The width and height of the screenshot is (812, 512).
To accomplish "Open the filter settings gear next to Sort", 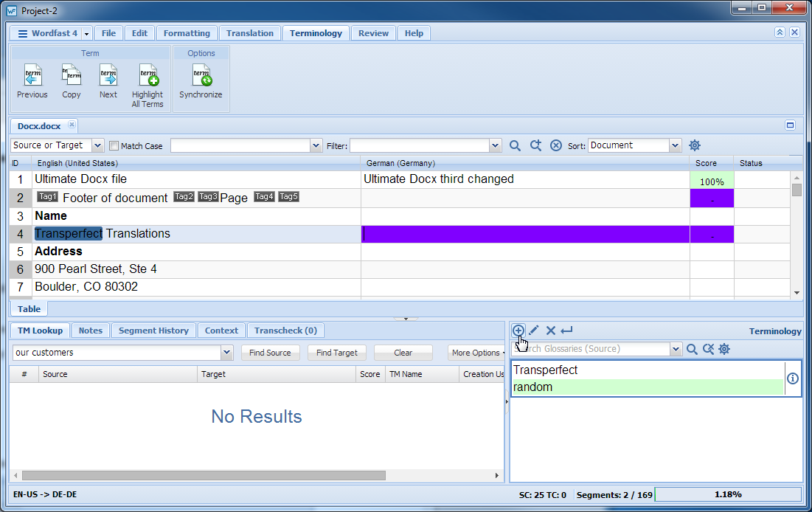I will (695, 145).
